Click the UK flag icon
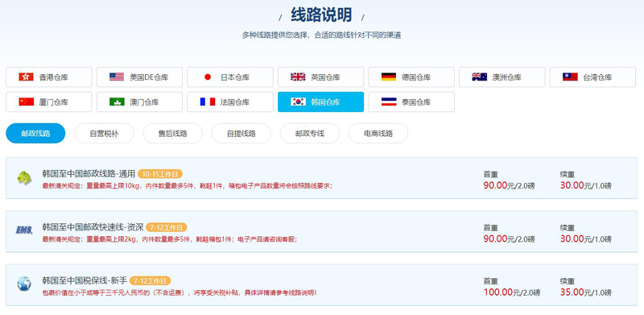This screenshot has height=315, width=644. [x=298, y=77]
